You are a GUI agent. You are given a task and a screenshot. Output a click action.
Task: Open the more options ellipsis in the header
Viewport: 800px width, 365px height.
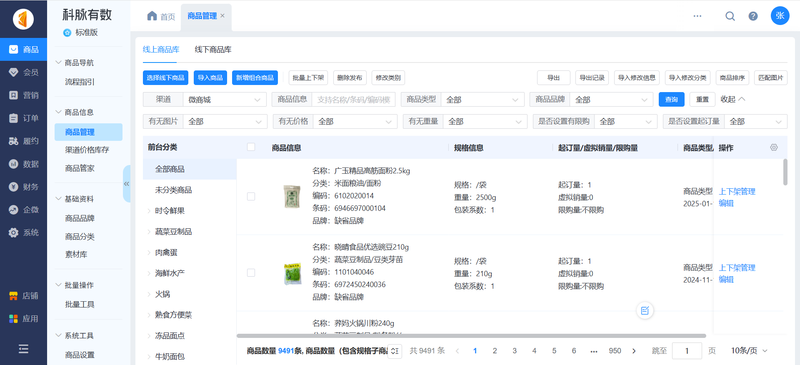pyautogui.click(x=697, y=16)
